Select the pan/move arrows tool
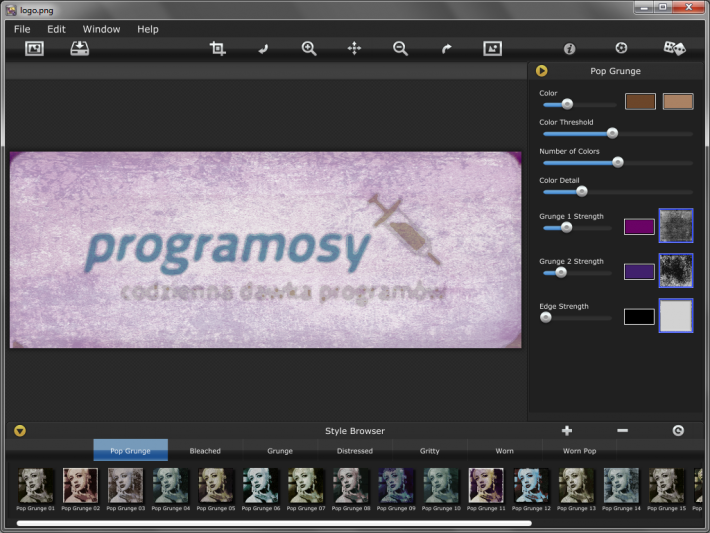The height and width of the screenshot is (533, 710). pyautogui.click(x=354, y=48)
